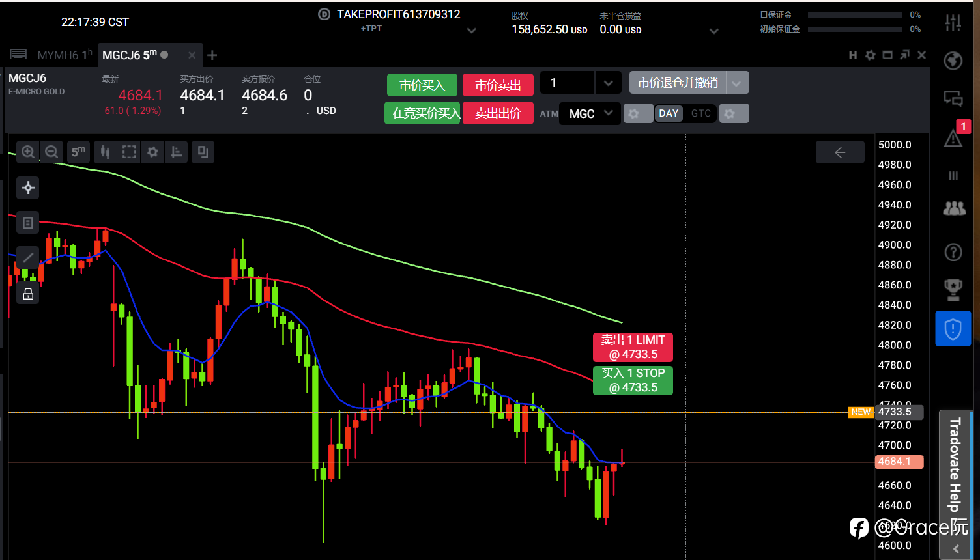This screenshot has width=980, height=560.
Task: Select DAY time-in-force option
Action: [x=669, y=113]
